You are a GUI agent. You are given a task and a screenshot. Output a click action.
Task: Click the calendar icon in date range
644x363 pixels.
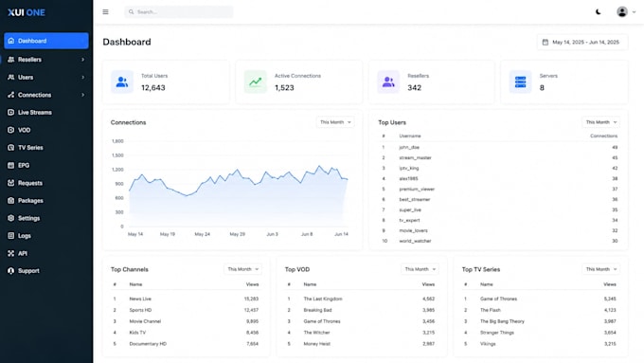pyautogui.click(x=545, y=42)
